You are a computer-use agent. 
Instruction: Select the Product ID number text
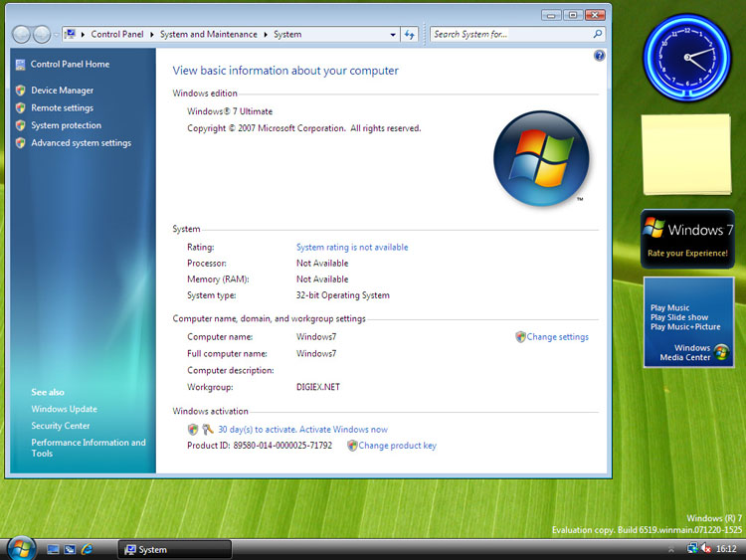point(282,446)
